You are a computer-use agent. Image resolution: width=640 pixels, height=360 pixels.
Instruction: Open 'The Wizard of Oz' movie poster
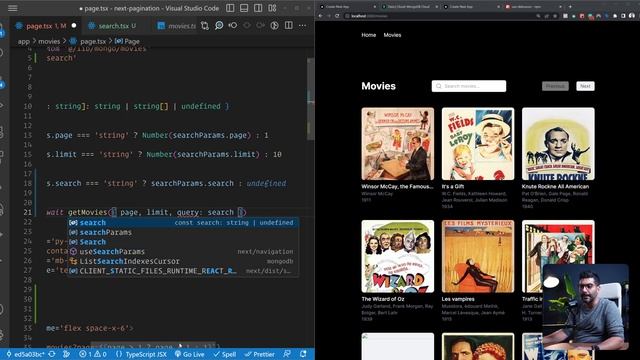tap(398, 256)
